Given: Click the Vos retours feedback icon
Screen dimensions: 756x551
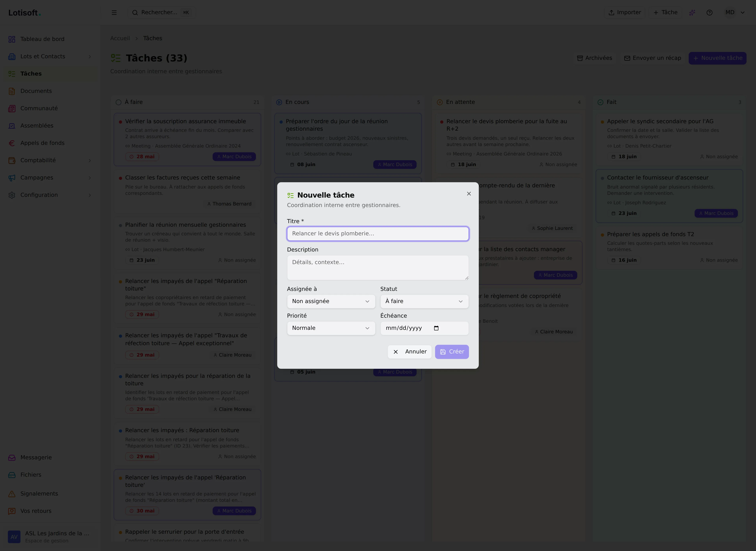Looking at the screenshot, I should coord(12,511).
